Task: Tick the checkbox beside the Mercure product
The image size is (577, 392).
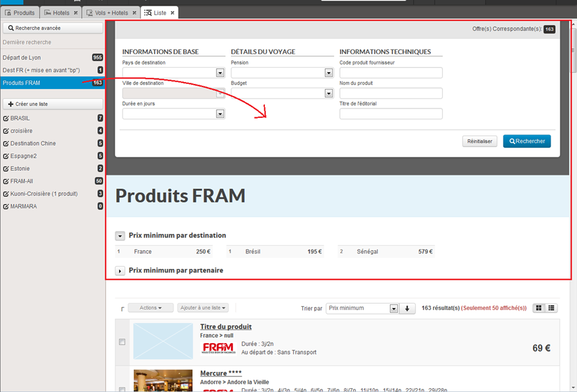Action: 122,389
